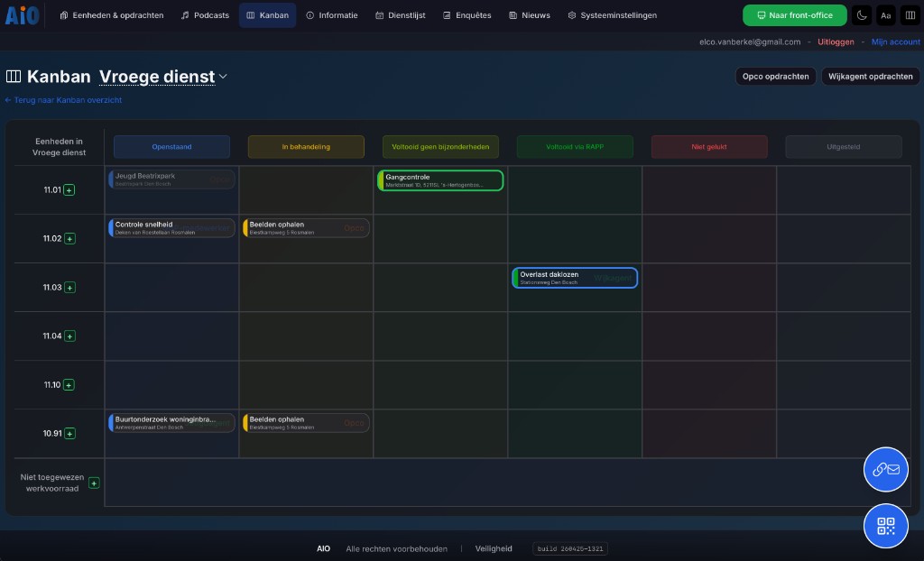Click plus icon beside unit 11.10
Image resolution: width=924 pixels, height=561 pixels.
tap(69, 385)
